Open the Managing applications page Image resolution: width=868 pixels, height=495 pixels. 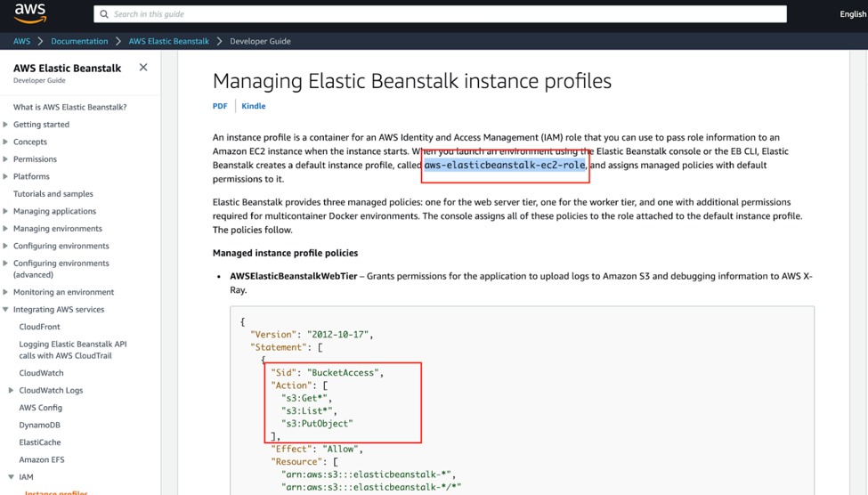click(55, 211)
